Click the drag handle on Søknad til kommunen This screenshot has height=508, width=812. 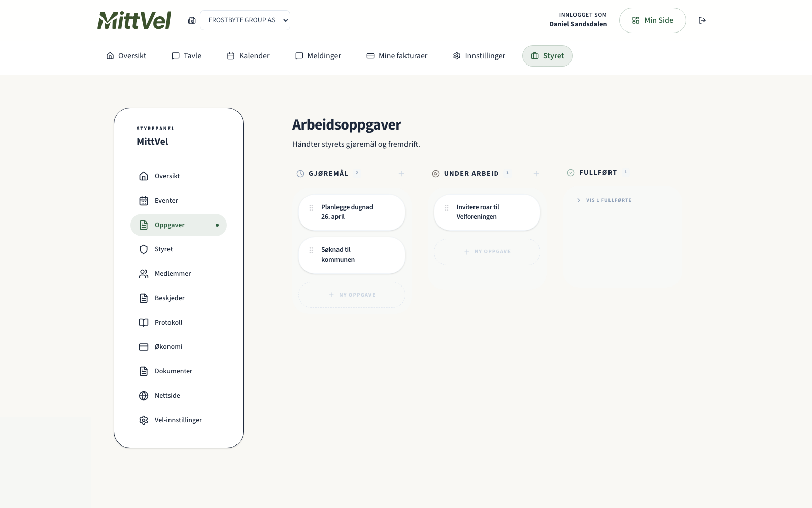coord(311,250)
